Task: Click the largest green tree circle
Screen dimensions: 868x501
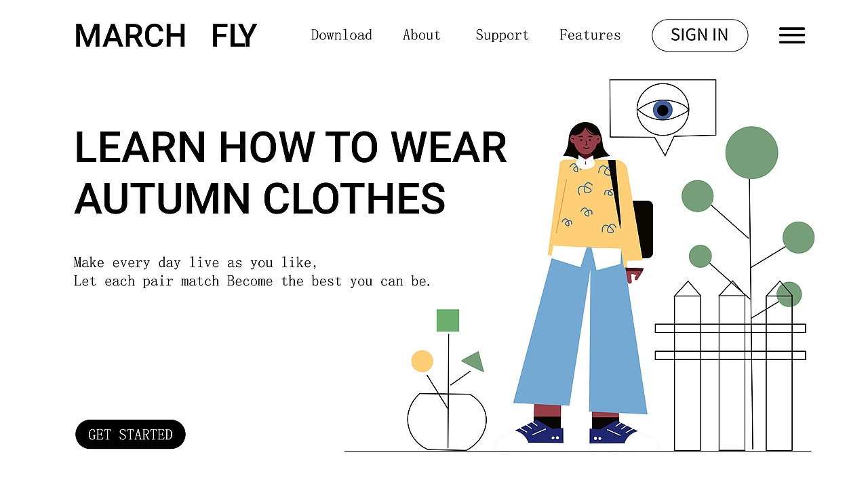Action: 751,153
